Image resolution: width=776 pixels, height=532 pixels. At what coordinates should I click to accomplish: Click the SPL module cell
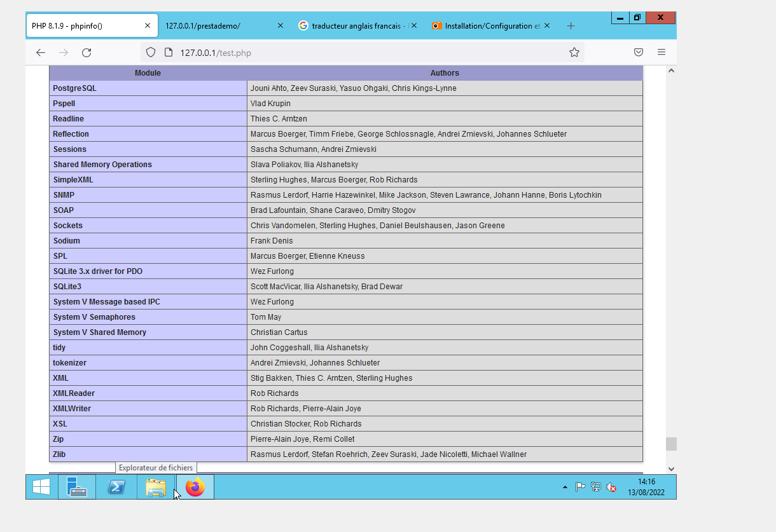click(148, 256)
